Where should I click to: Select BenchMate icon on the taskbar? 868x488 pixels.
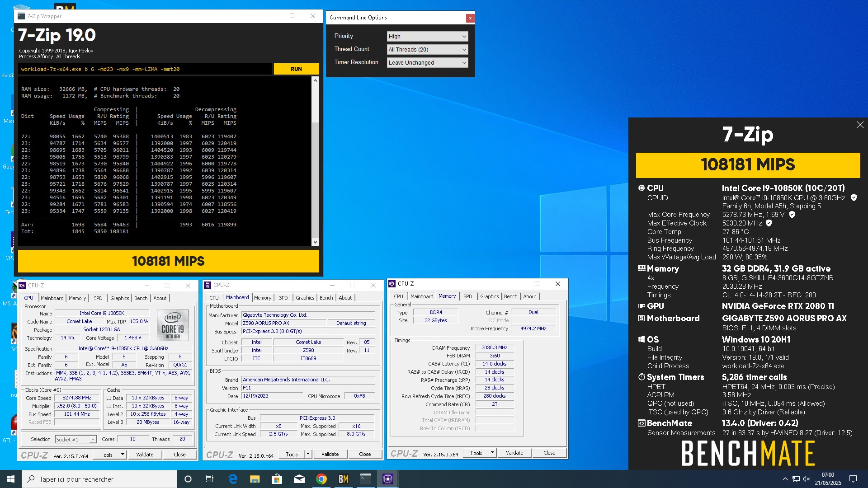pos(344,479)
